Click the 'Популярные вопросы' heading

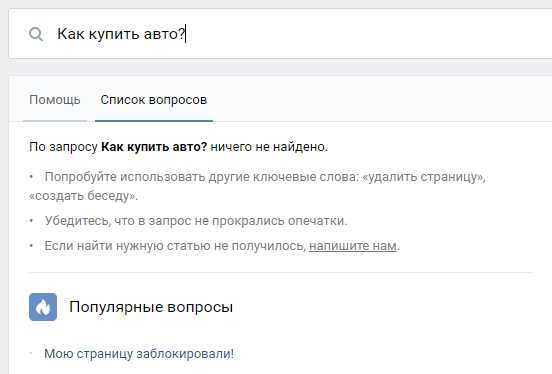151,307
